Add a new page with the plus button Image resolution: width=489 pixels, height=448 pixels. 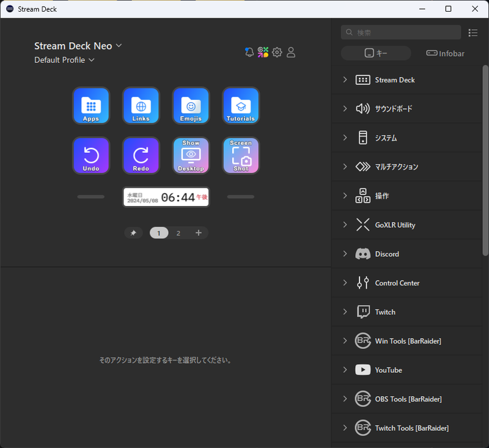(x=197, y=233)
